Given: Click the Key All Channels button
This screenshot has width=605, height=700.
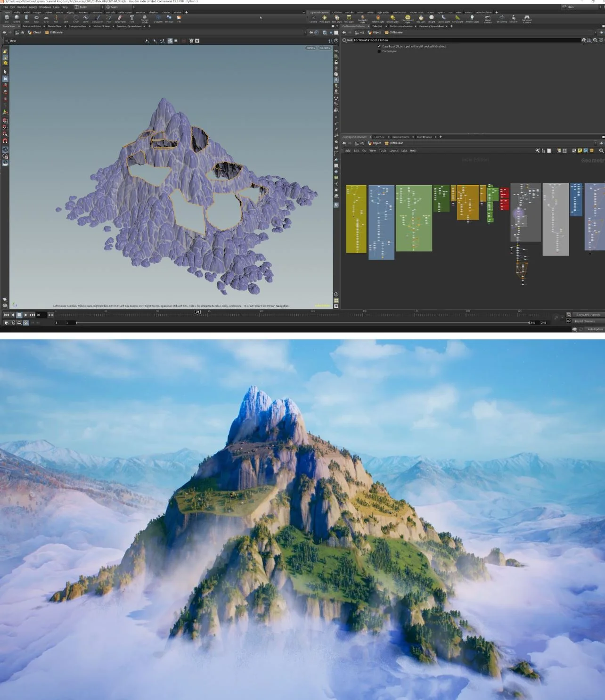Looking at the screenshot, I should tap(584, 321).
